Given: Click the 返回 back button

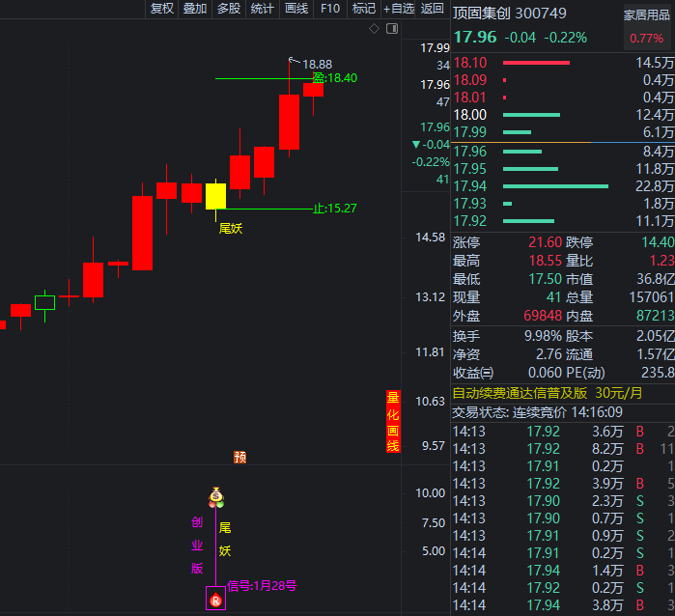Looking at the screenshot, I should (432, 9).
